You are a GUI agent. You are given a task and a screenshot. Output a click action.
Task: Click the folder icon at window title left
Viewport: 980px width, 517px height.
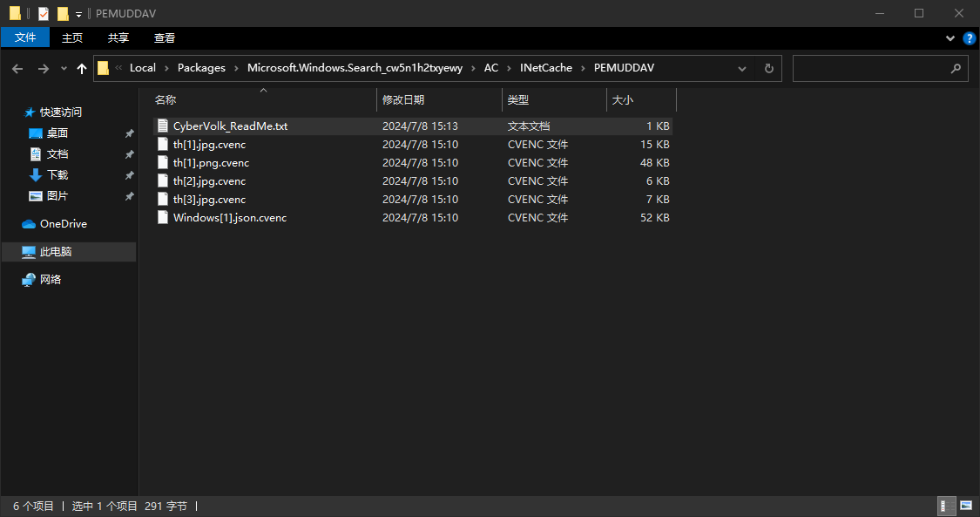15,13
